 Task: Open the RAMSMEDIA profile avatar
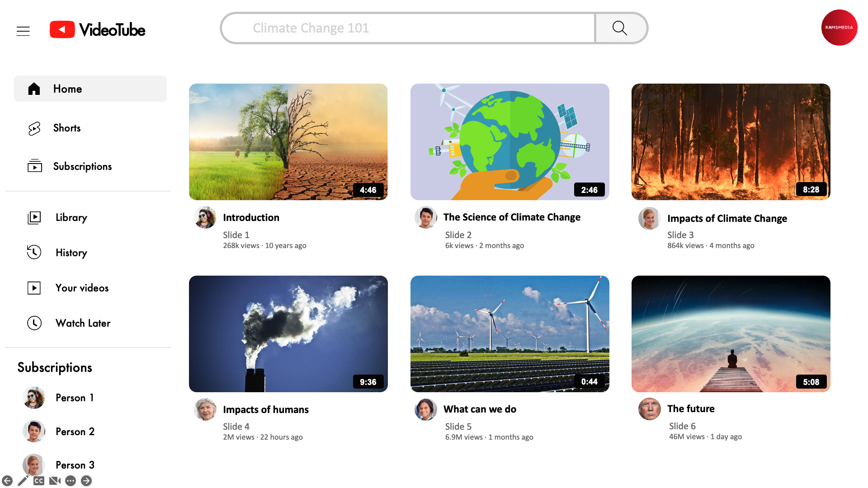tap(839, 28)
